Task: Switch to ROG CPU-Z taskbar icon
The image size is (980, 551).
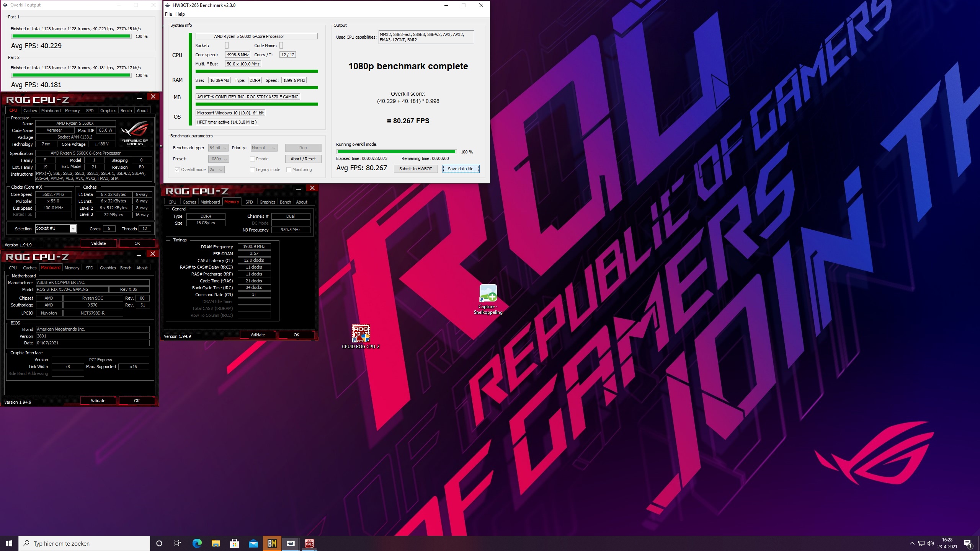Action: point(310,543)
